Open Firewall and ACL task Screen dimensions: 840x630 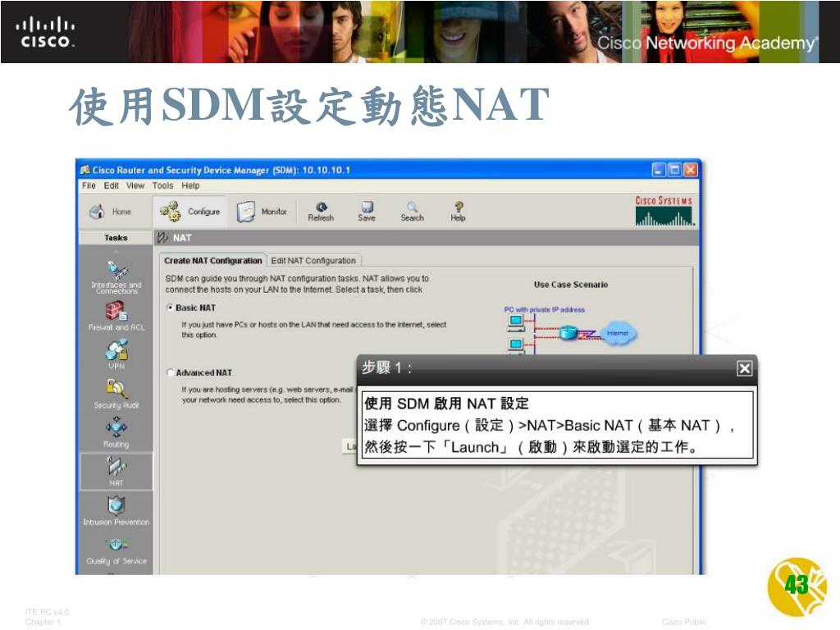(116, 316)
